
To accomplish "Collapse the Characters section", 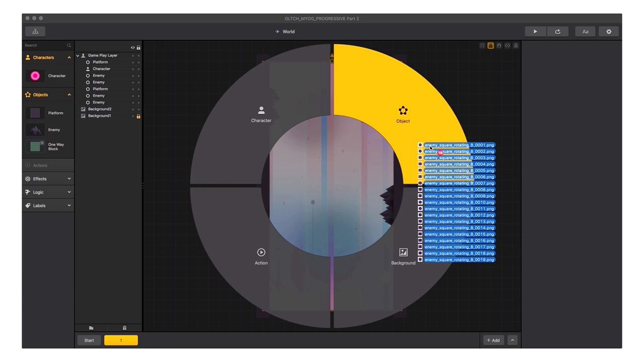I will (x=69, y=58).
